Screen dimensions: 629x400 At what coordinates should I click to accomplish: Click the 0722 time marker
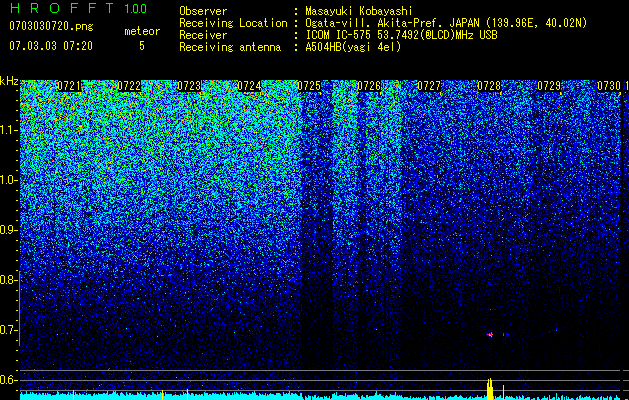point(130,86)
